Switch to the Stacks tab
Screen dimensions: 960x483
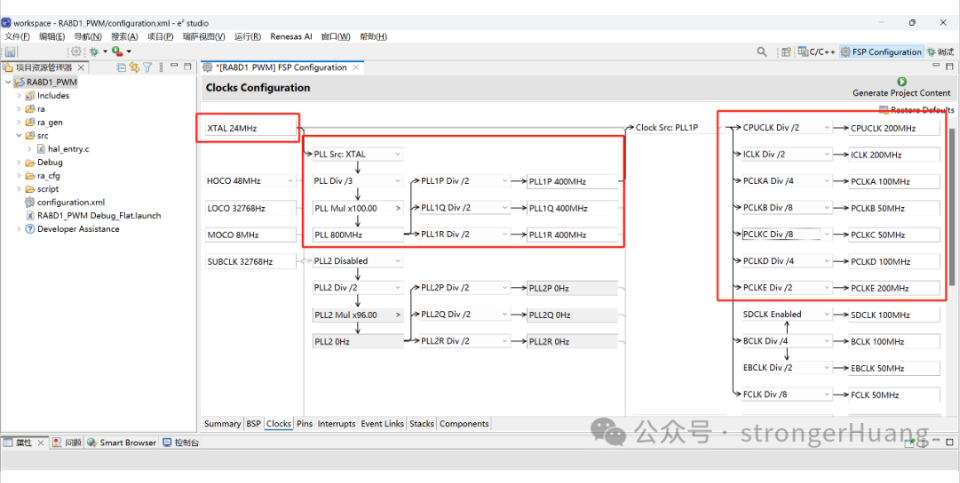[421, 424]
